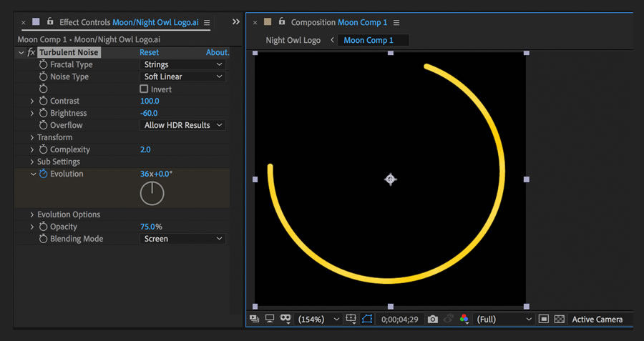Toggle the Noise Type stopwatch

pos(43,76)
